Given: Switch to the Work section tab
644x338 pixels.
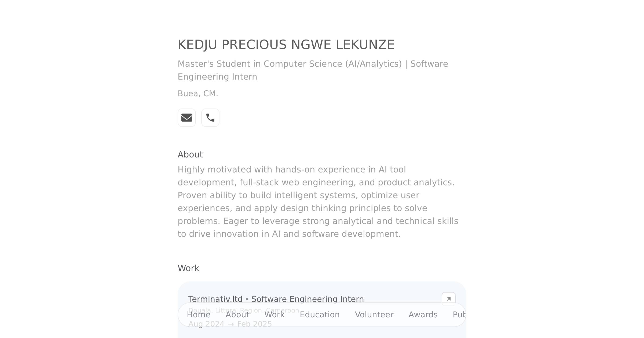Looking at the screenshot, I should pos(274,314).
